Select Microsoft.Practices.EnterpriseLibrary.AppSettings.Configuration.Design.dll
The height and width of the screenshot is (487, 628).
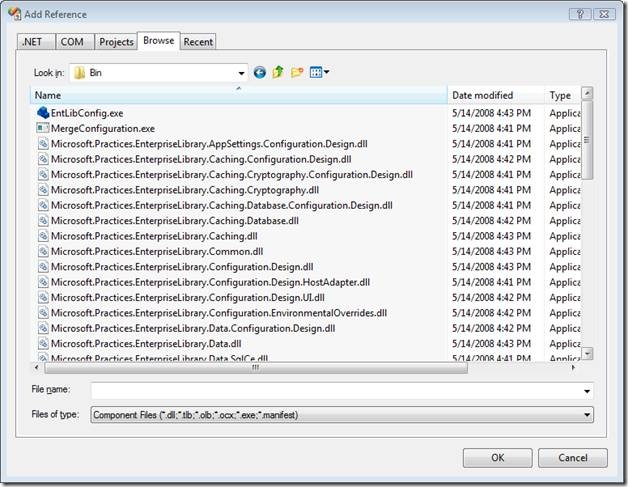click(209, 144)
